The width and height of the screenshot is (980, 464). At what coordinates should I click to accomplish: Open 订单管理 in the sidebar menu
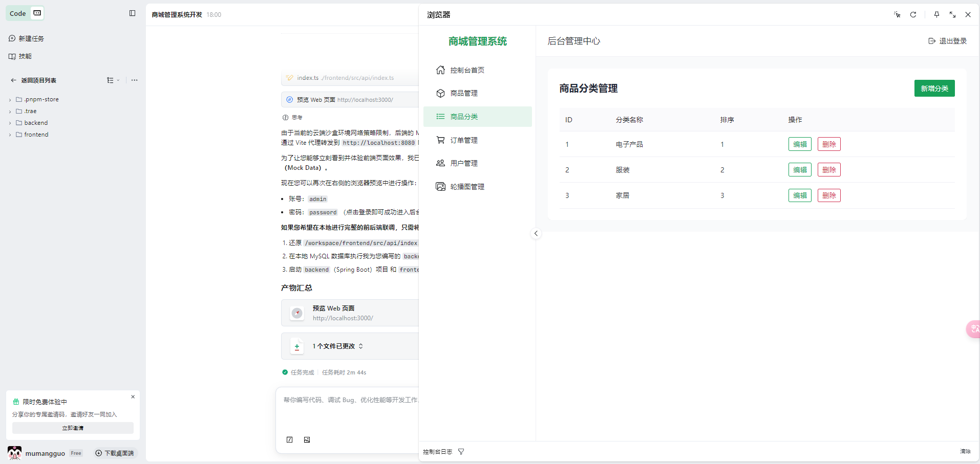point(463,140)
